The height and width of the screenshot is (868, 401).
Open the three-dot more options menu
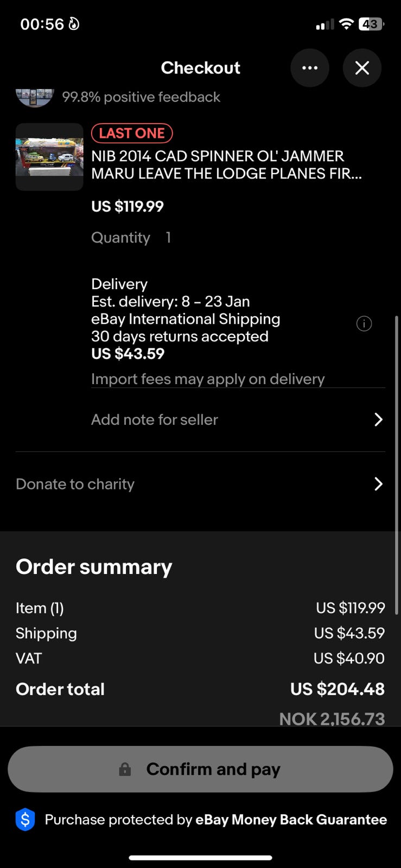pos(310,68)
